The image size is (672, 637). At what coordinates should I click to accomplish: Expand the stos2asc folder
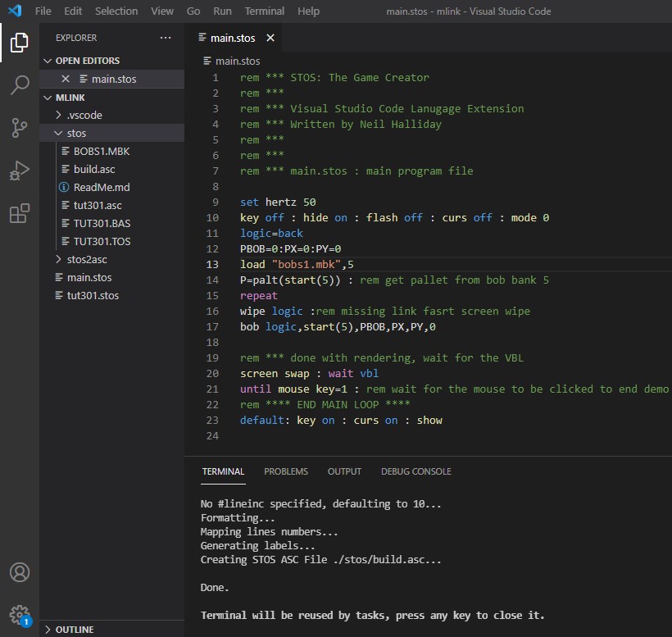coord(87,259)
